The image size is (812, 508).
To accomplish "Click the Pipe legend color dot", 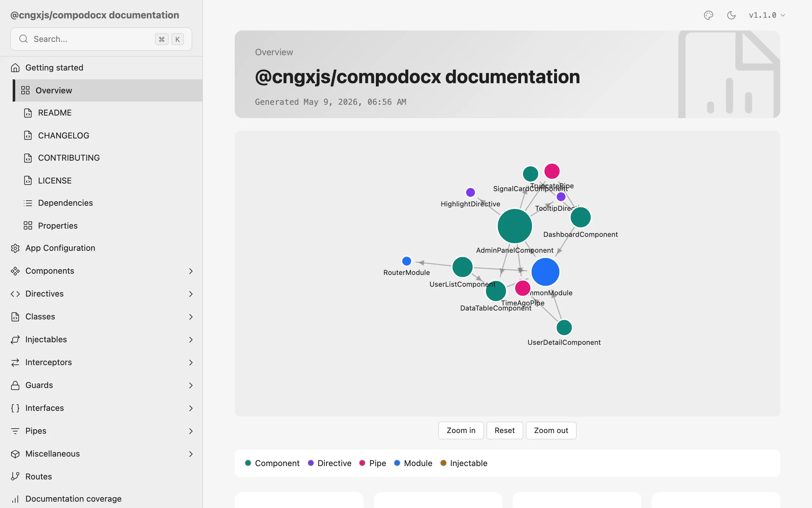I will click(362, 463).
